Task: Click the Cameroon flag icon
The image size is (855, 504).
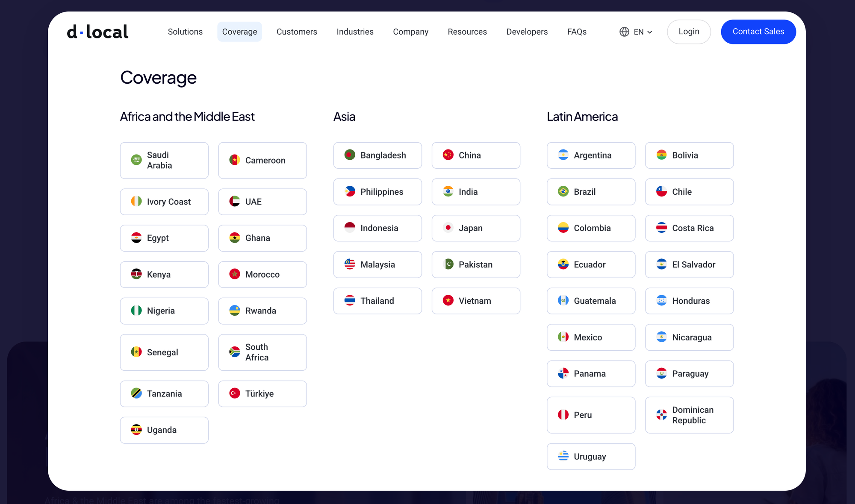Action: tap(235, 160)
